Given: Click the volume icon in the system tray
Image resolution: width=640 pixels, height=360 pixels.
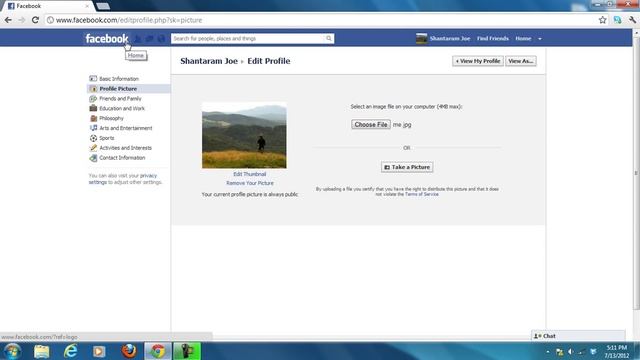Looking at the screenshot, I should (x=571, y=352).
